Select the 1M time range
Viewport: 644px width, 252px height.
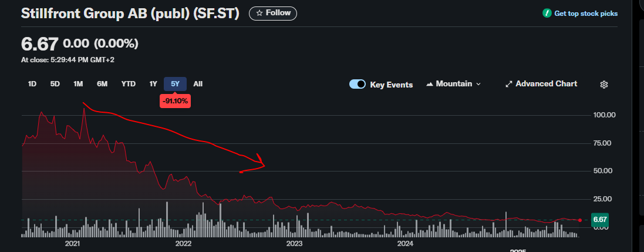(x=79, y=84)
